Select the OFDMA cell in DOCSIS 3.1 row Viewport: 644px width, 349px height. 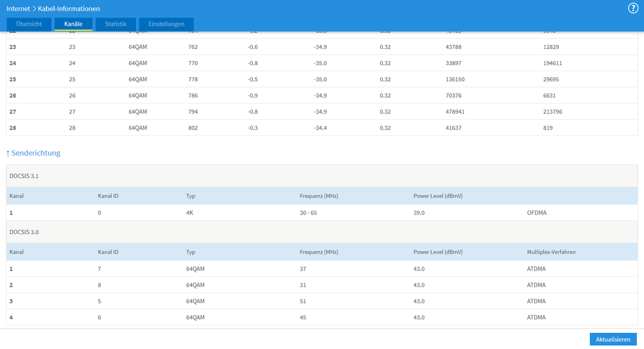536,212
